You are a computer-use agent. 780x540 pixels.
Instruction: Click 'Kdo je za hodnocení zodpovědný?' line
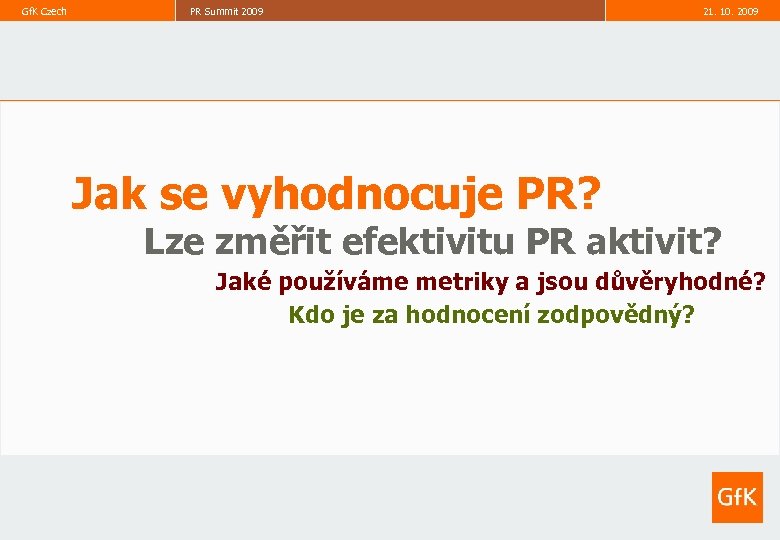(491, 315)
